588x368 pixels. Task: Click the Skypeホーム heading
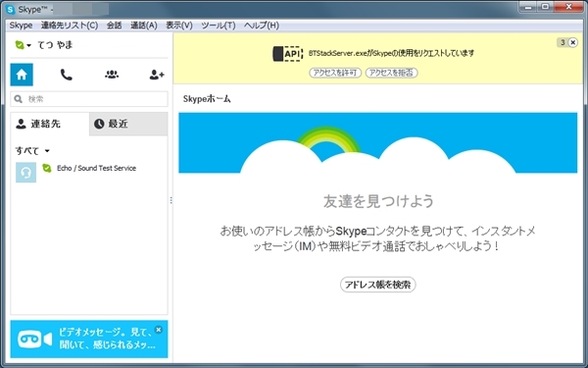point(207,99)
